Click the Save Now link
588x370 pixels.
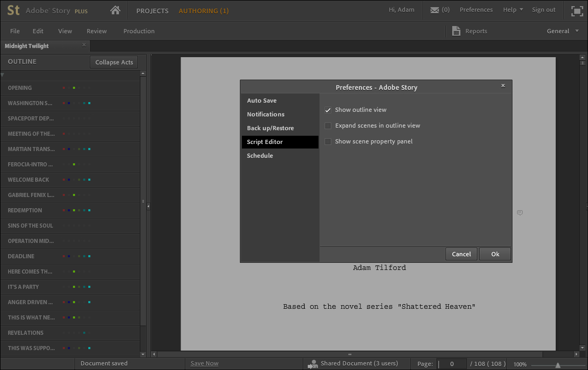click(204, 363)
